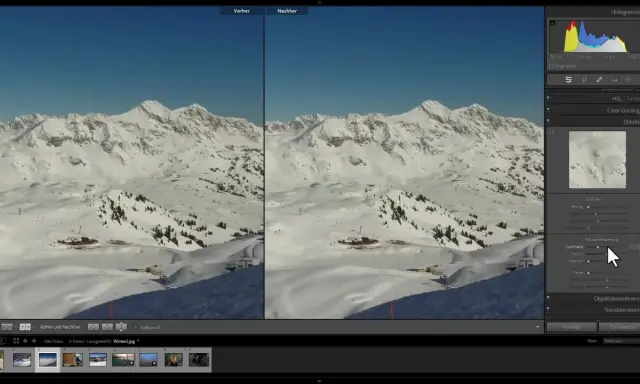This screenshot has height=384, width=640.
Task: Click the Nachher mountain preview image
Action: [x=404, y=162]
